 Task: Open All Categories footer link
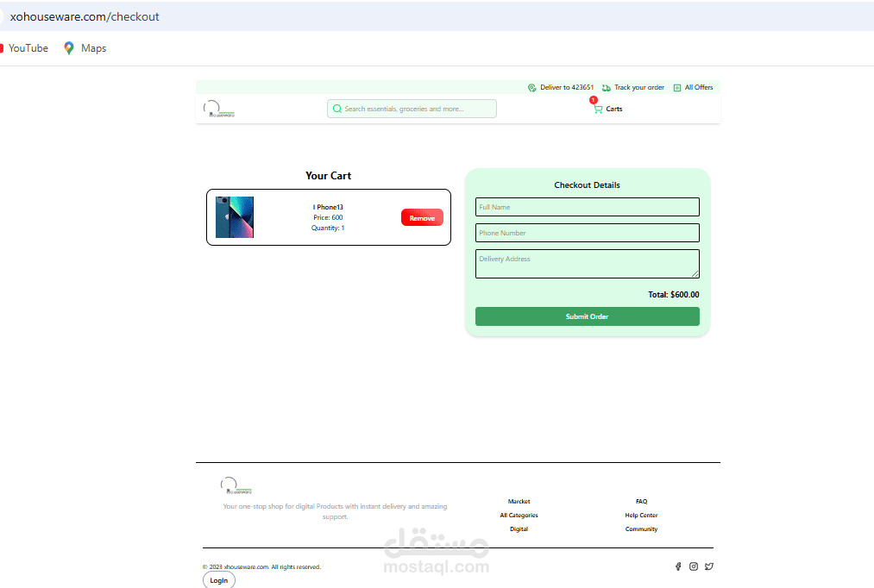coord(519,516)
